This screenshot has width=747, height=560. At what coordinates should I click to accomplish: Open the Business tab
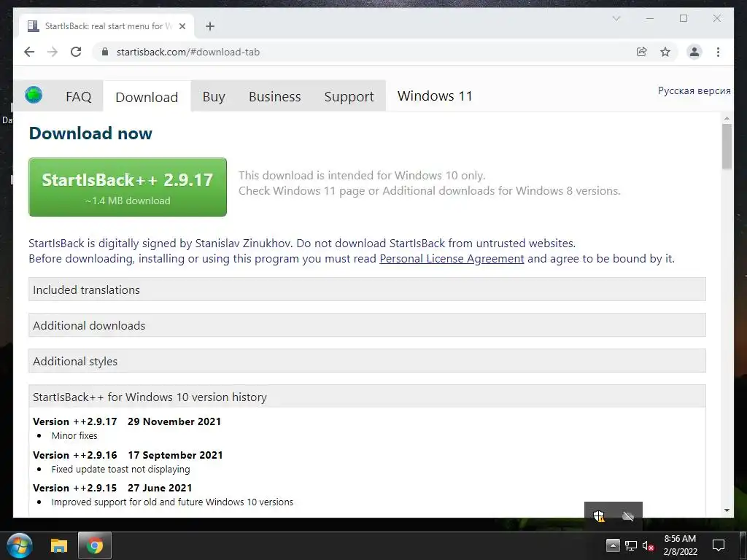(275, 97)
